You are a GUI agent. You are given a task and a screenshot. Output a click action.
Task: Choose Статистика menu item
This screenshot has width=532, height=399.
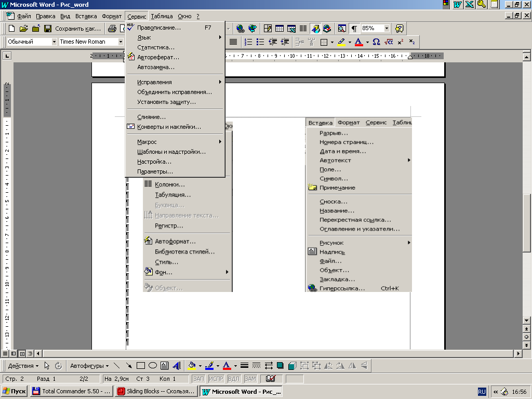coord(175,47)
